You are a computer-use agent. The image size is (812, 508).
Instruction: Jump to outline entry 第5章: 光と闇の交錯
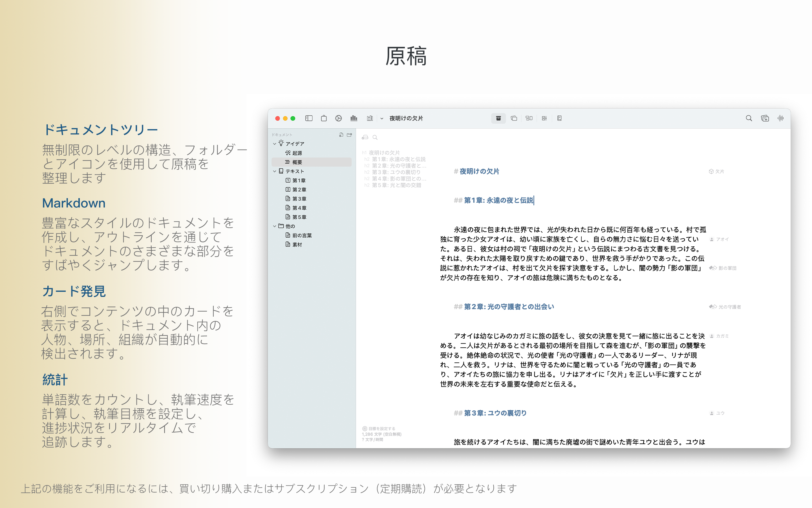pos(393,185)
